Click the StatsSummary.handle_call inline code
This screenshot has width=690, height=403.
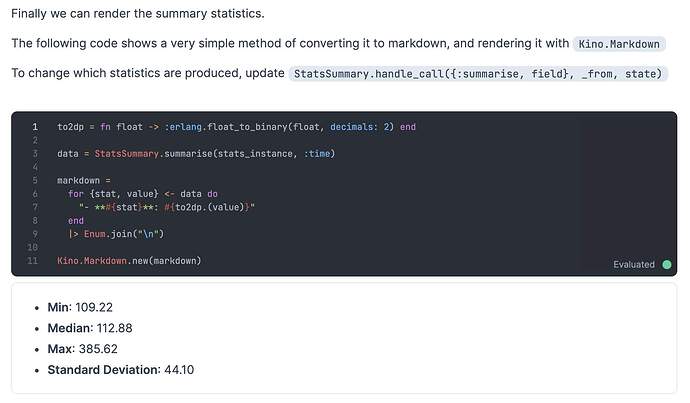[x=478, y=73]
